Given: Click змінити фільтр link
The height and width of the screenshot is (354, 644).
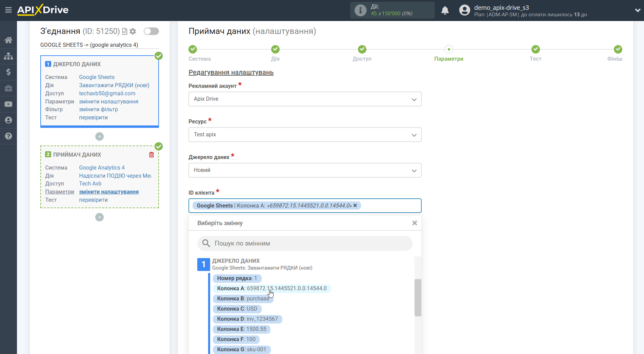Looking at the screenshot, I should pyautogui.click(x=98, y=109).
